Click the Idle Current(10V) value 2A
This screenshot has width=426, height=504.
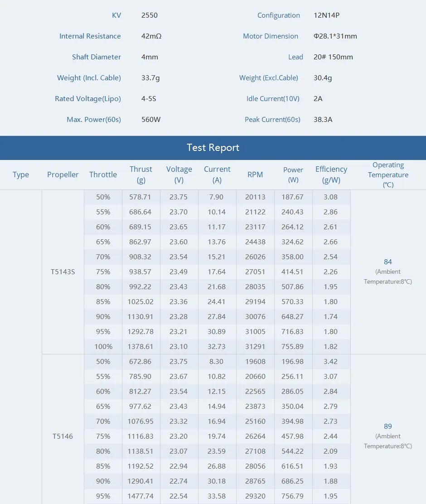coord(318,98)
